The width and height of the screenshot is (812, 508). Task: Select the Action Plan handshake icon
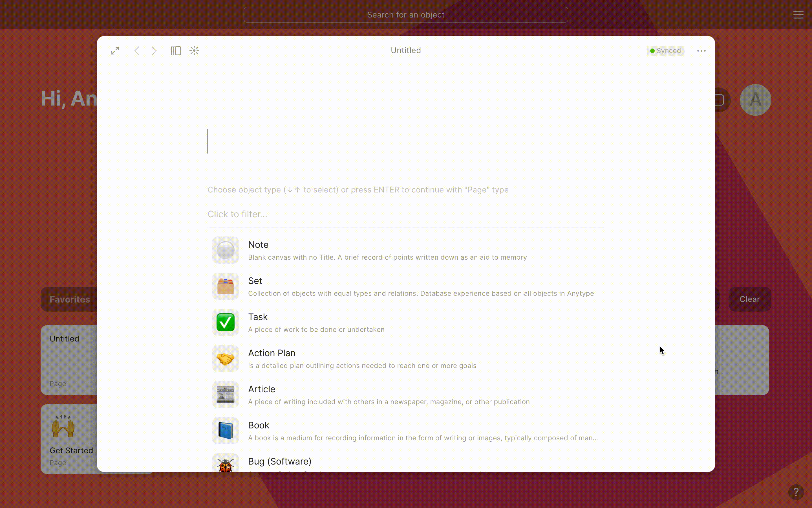coord(226,358)
